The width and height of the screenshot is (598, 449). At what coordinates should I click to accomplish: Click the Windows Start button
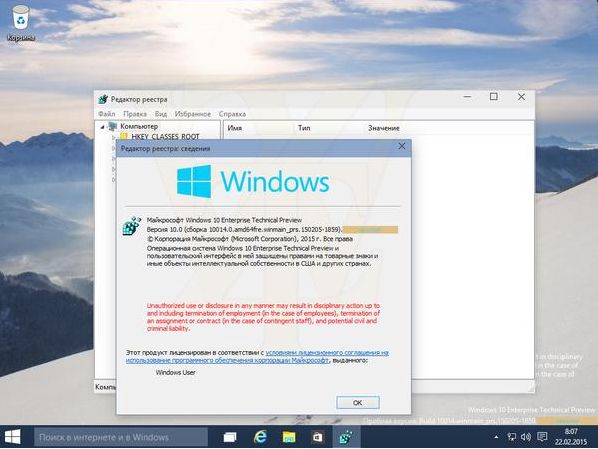tap(13, 437)
